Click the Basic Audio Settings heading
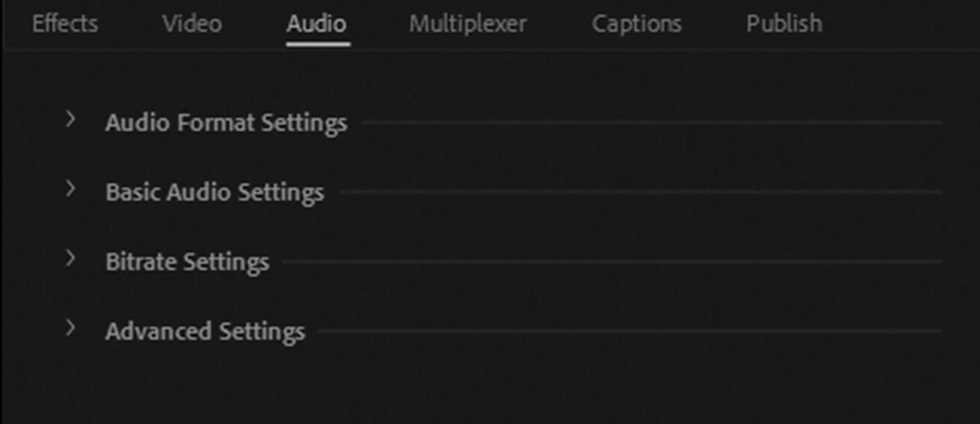This screenshot has height=424, width=980. pyautogui.click(x=215, y=192)
